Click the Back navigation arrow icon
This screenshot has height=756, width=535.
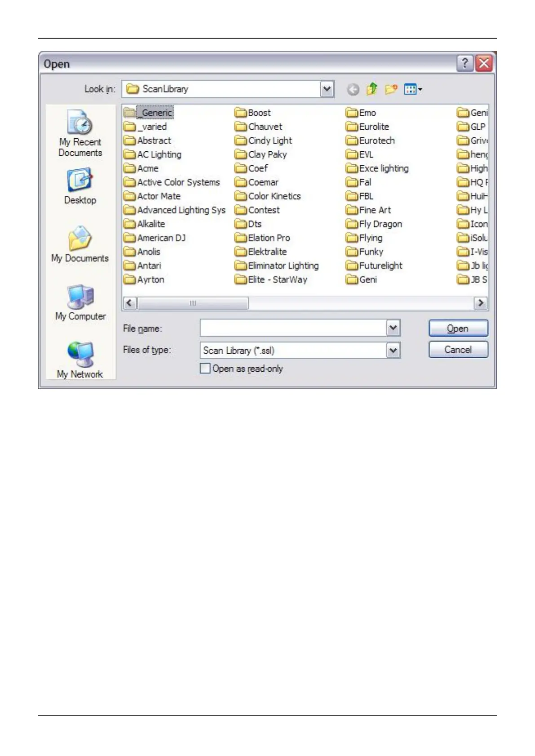point(353,90)
